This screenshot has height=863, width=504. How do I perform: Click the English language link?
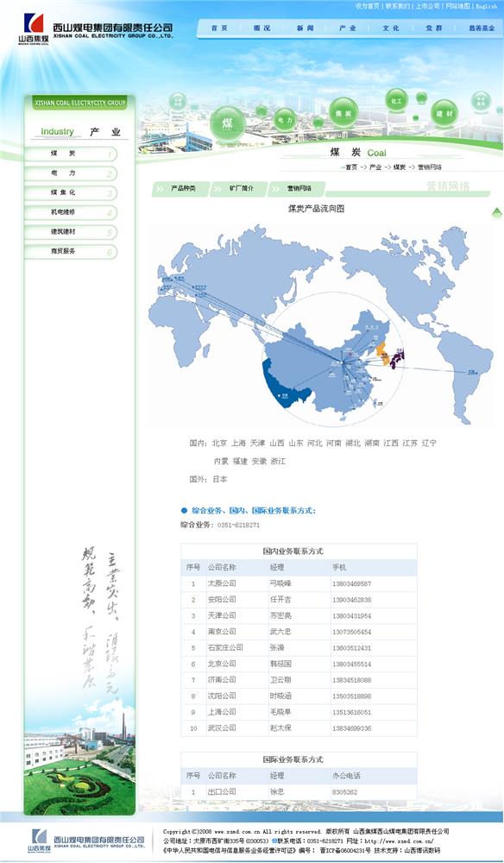tap(487, 6)
